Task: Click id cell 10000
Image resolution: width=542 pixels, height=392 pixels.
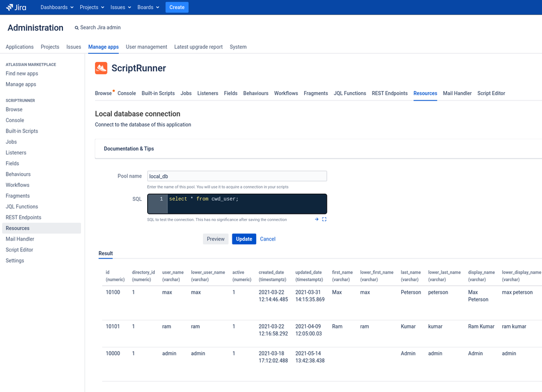Action: coord(112,353)
